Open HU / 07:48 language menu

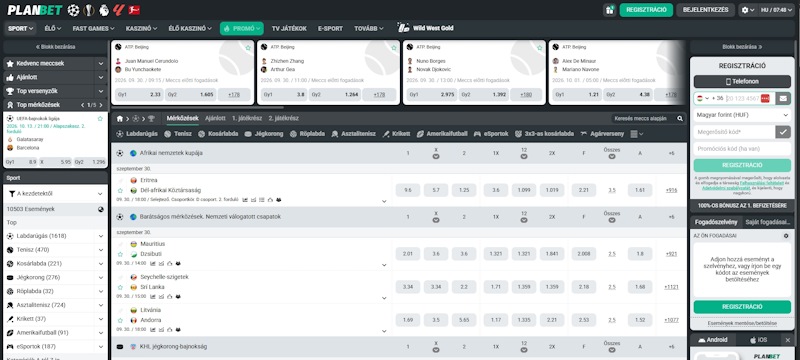pos(777,10)
